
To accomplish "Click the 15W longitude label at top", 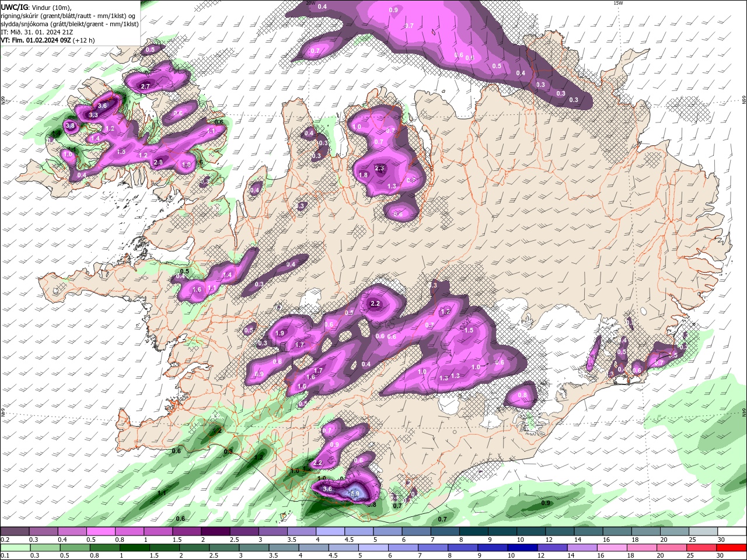I will tap(617, 3).
